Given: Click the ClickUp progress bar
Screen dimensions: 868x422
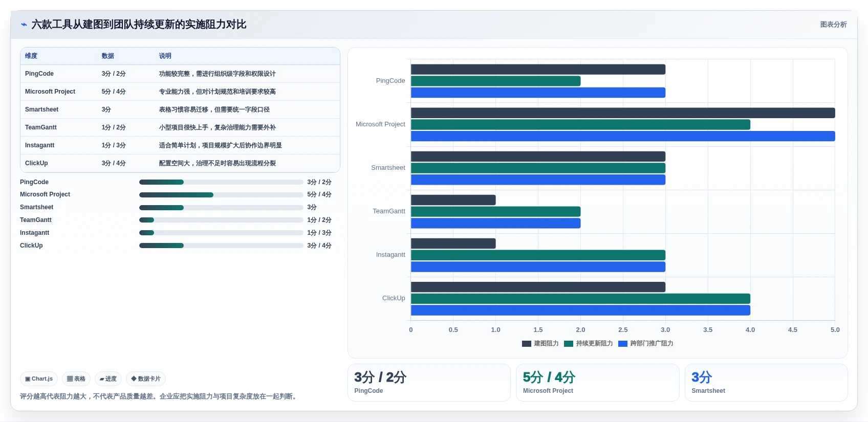Looking at the screenshot, I should [x=221, y=246].
